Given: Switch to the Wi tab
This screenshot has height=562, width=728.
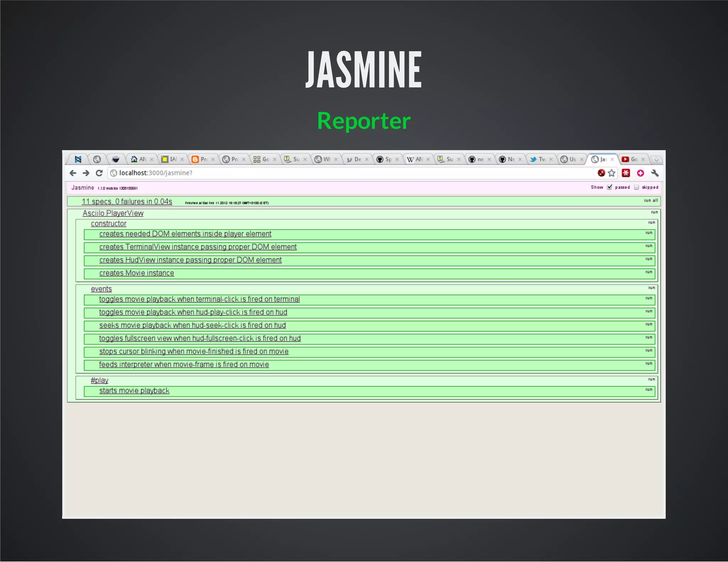Looking at the screenshot, I should point(326,159).
